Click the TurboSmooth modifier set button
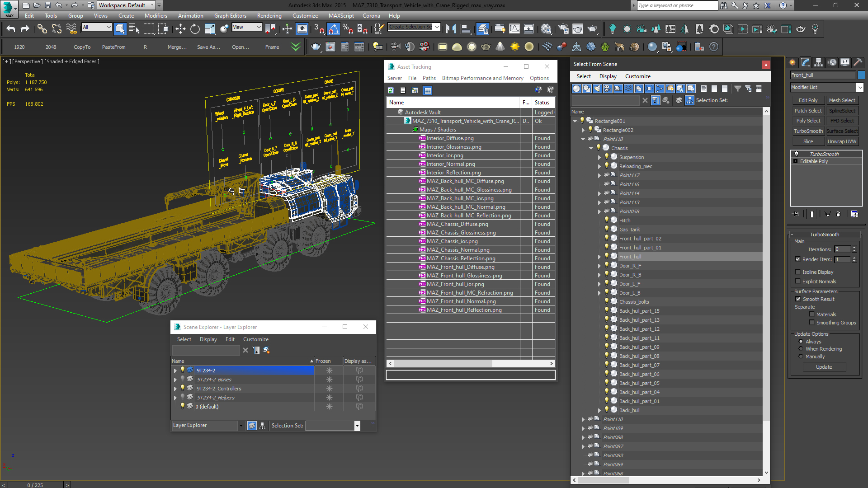The width and height of the screenshot is (868, 488). click(x=808, y=131)
